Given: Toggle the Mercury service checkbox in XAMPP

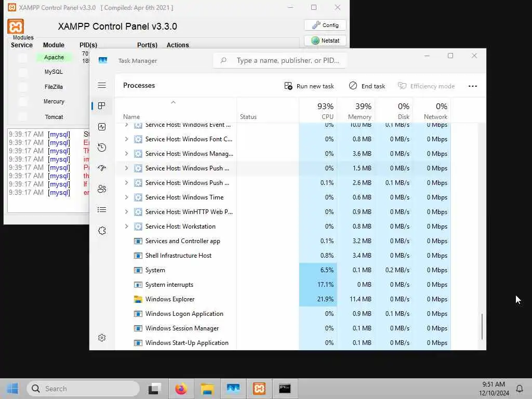Looking at the screenshot, I should 23,102.
